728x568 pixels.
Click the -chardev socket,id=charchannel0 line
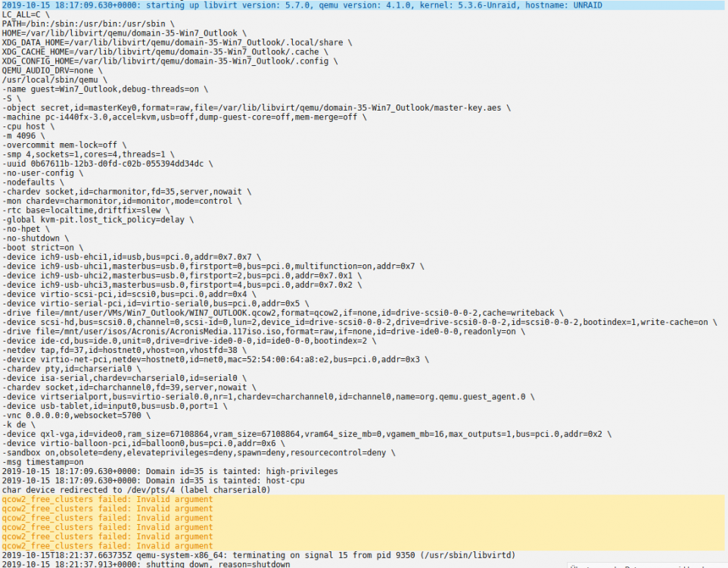click(129, 386)
